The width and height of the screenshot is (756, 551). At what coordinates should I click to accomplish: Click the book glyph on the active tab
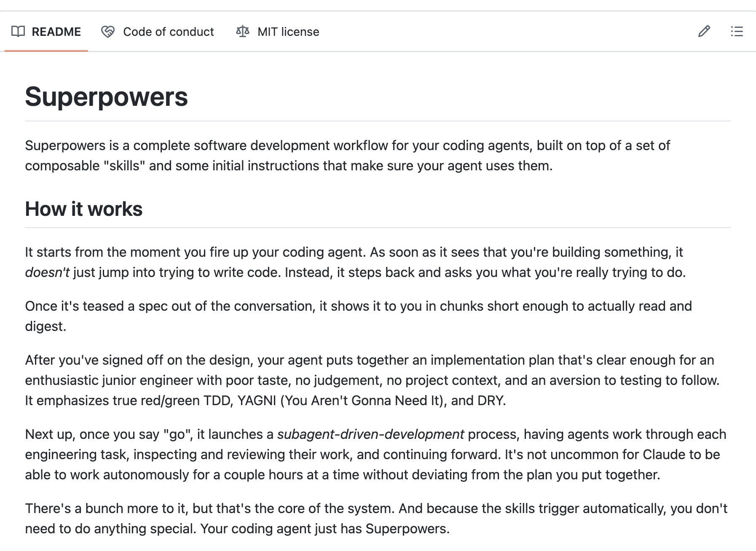click(17, 31)
